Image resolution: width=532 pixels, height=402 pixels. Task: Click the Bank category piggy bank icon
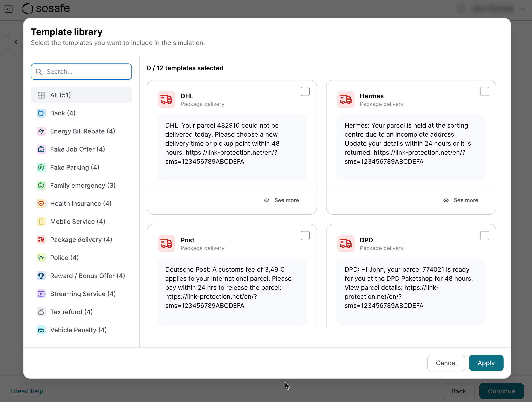coord(41,113)
